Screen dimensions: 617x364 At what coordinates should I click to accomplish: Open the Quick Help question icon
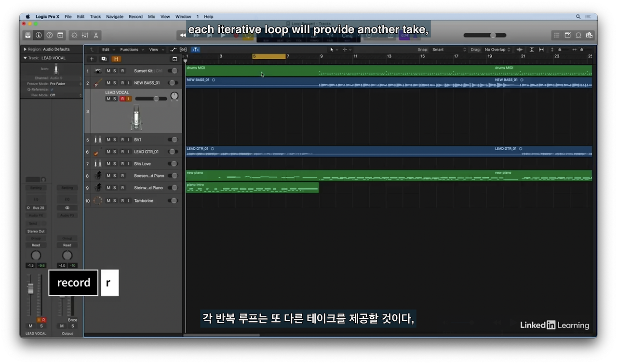point(49,35)
